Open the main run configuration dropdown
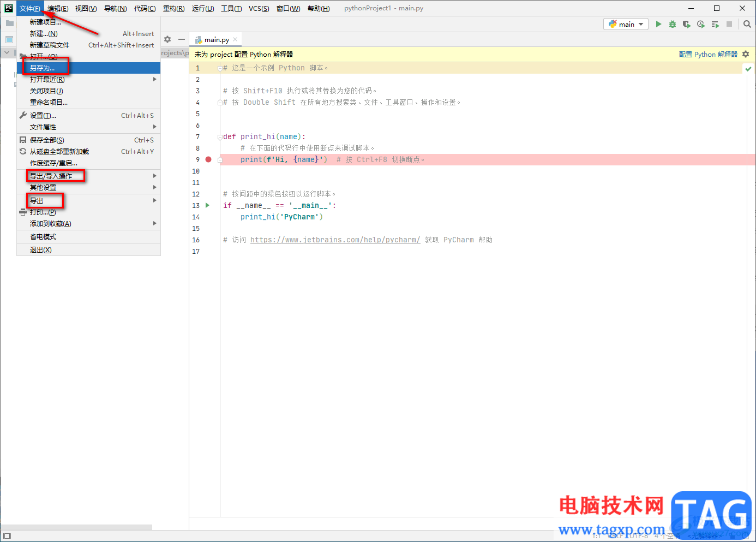The image size is (756, 542). [x=626, y=24]
